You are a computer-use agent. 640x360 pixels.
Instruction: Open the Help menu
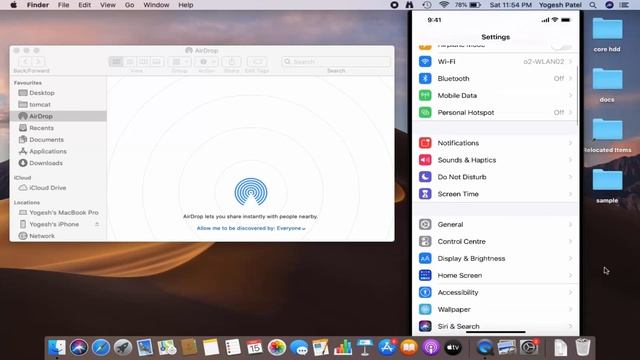click(x=186, y=5)
